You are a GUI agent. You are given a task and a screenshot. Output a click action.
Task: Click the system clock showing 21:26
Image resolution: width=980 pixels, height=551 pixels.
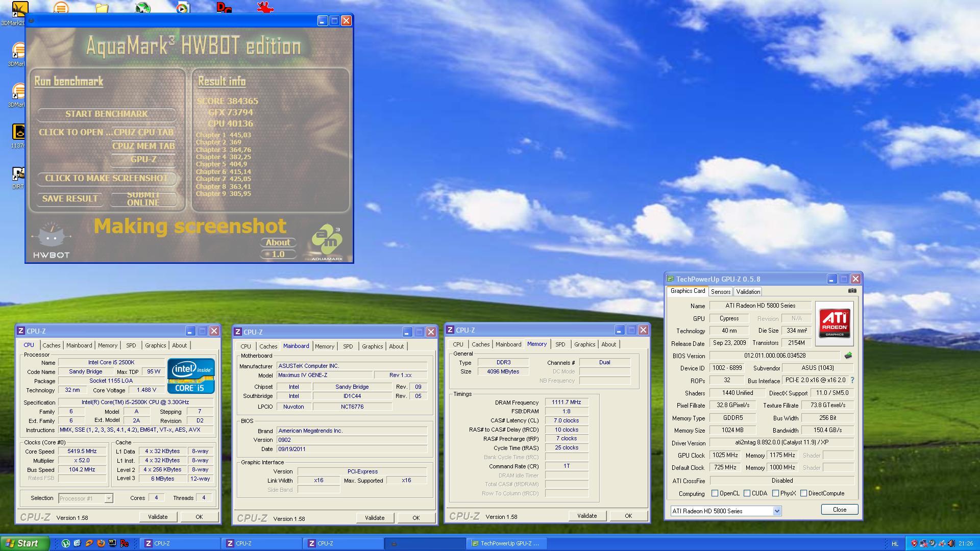(965, 543)
